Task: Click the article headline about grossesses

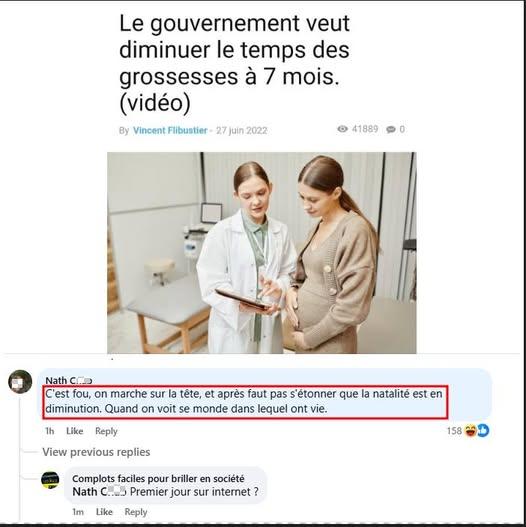Action: point(234,63)
